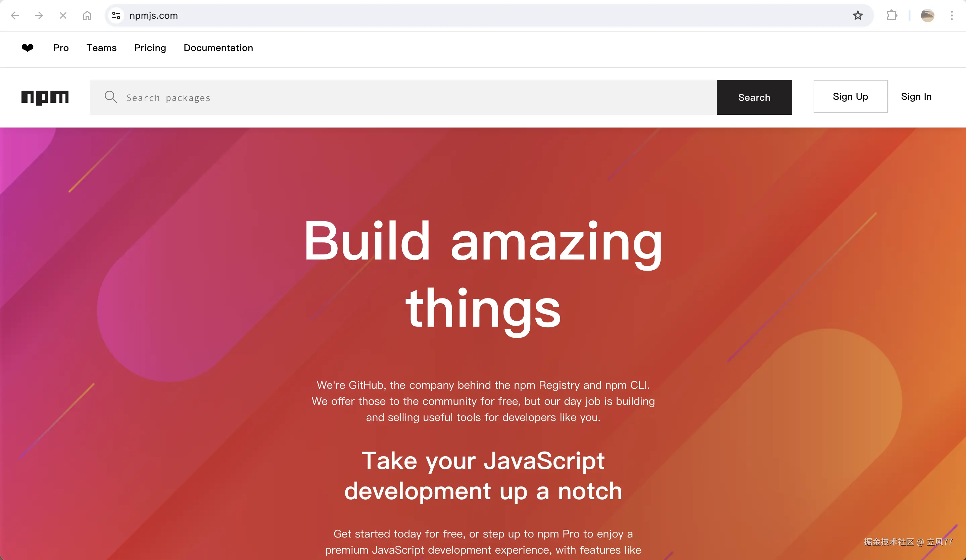Open the Chrome three-dot menu
Image resolution: width=966 pixels, height=560 pixels.
[952, 16]
